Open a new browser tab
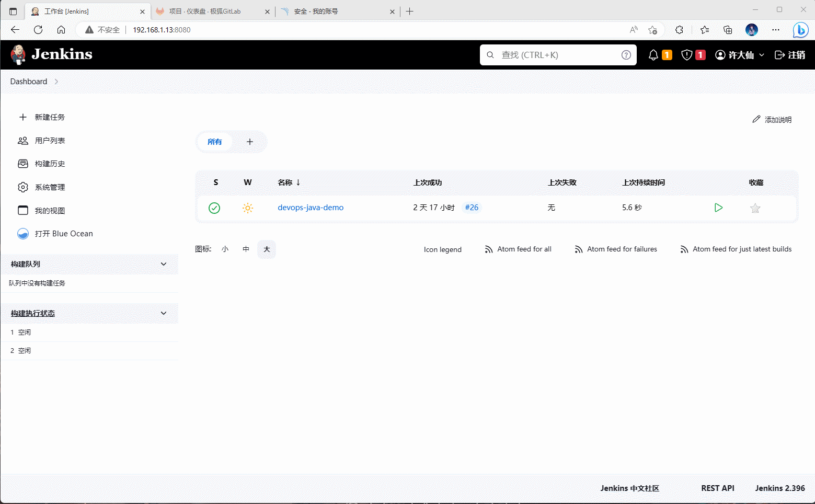Image resolution: width=815 pixels, height=504 pixels. [410, 11]
